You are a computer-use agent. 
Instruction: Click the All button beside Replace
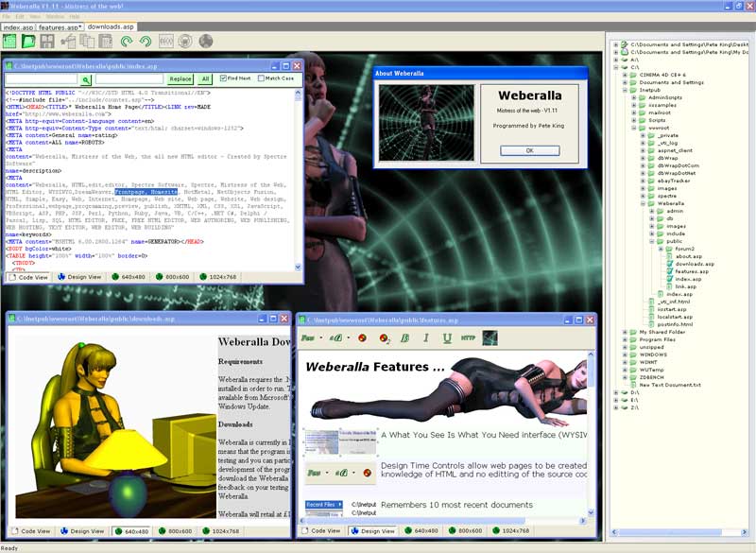pyautogui.click(x=205, y=78)
